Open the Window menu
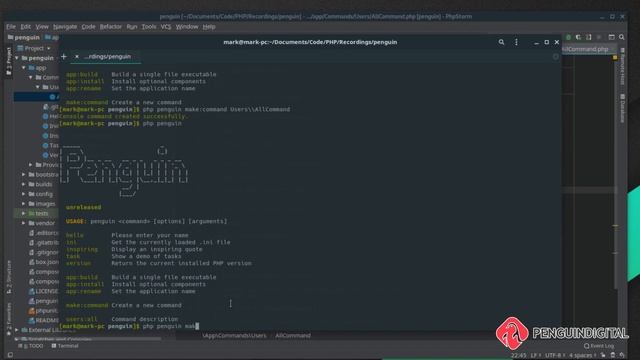Viewport: 640px width, 360px height. (187, 27)
